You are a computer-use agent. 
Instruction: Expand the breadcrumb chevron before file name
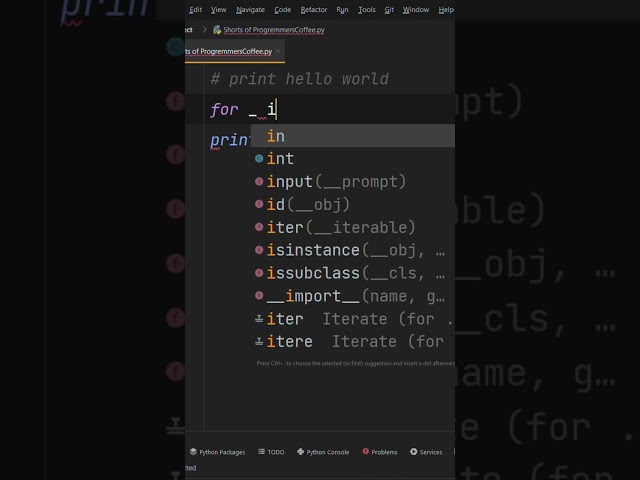[204, 30]
